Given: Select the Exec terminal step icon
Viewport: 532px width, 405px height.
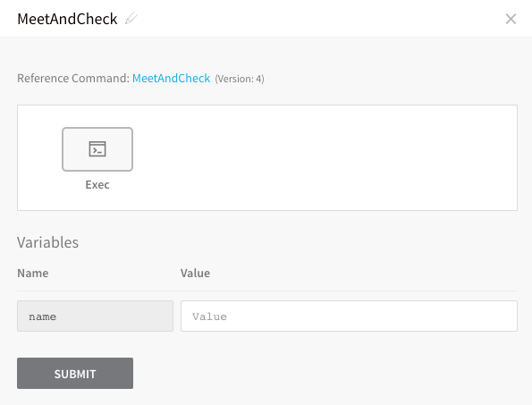Looking at the screenshot, I should [97, 149].
